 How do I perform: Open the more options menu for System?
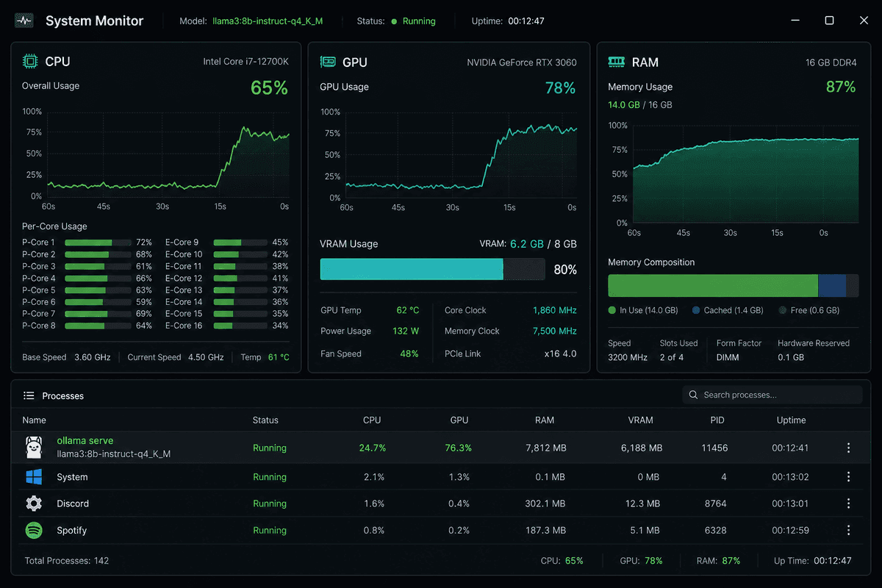click(849, 477)
